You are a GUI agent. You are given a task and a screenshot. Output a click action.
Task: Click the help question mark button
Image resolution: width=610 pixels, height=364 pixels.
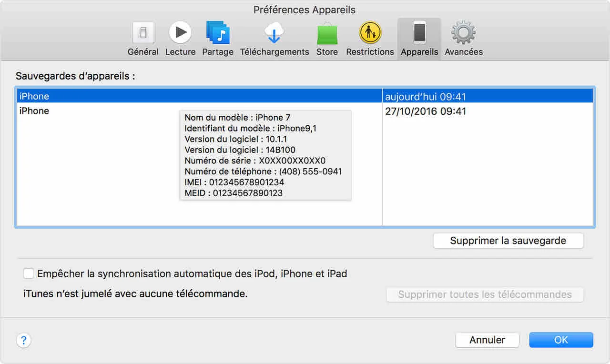pos(24,340)
